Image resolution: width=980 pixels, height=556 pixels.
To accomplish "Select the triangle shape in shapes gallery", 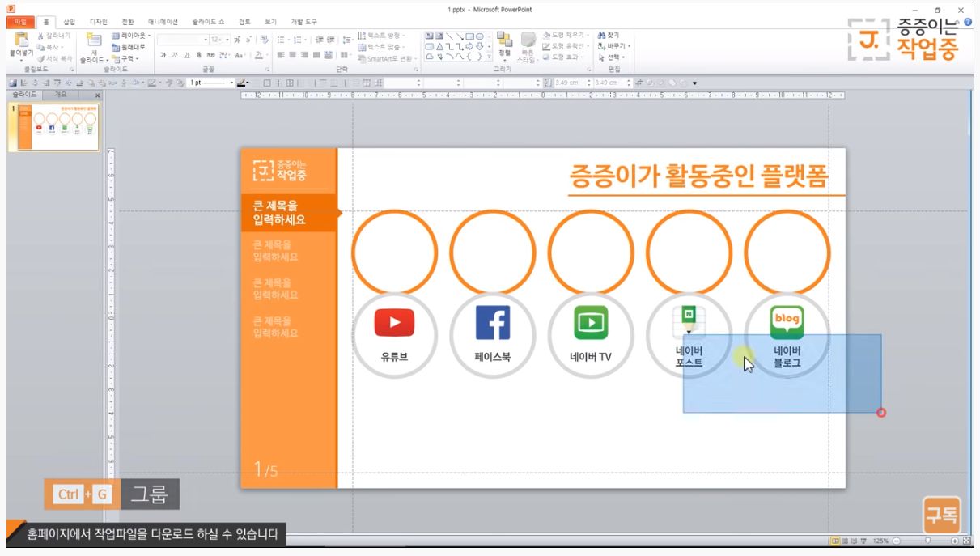I will point(439,47).
